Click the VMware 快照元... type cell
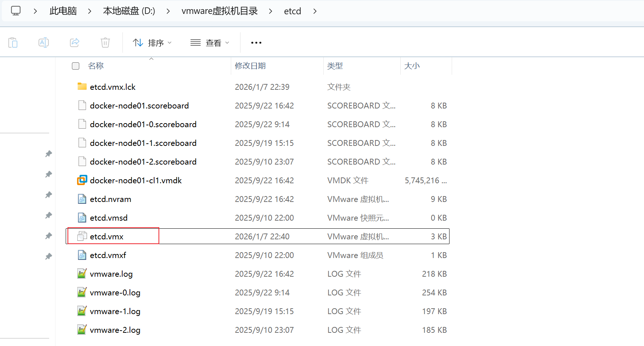644x346 pixels. coord(358,218)
